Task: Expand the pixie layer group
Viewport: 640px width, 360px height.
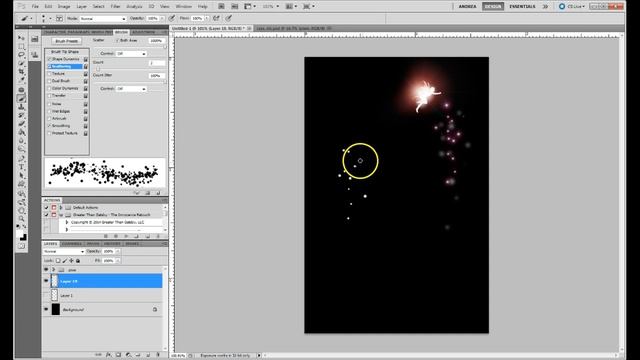Action: pyautogui.click(x=53, y=270)
